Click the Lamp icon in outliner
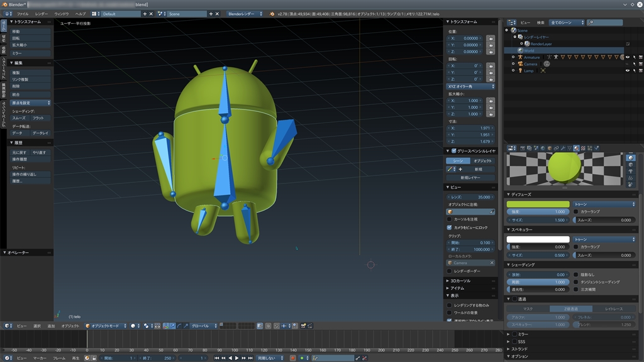The width and height of the screenshot is (644, 362). (x=520, y=70)
